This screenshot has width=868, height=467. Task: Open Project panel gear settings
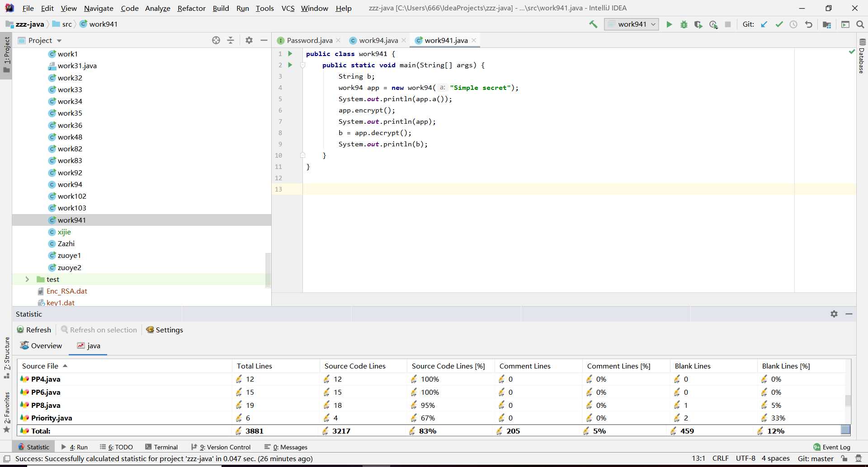(x=249, y=40)
